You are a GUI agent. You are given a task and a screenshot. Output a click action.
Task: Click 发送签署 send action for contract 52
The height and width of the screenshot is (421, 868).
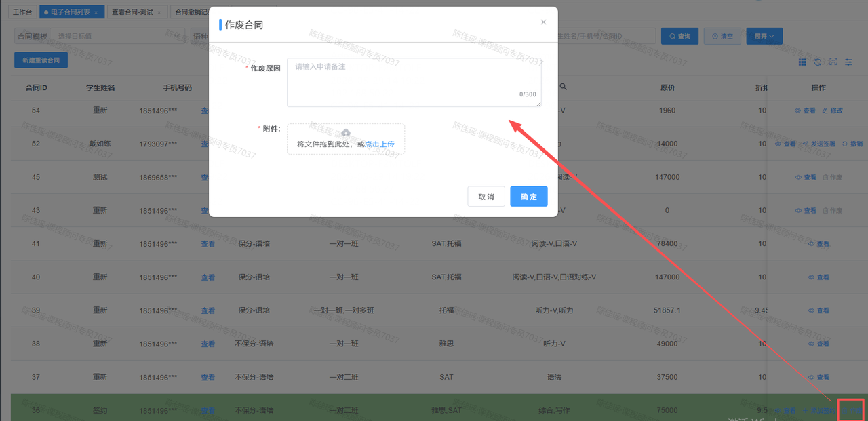tap(818, 144)
